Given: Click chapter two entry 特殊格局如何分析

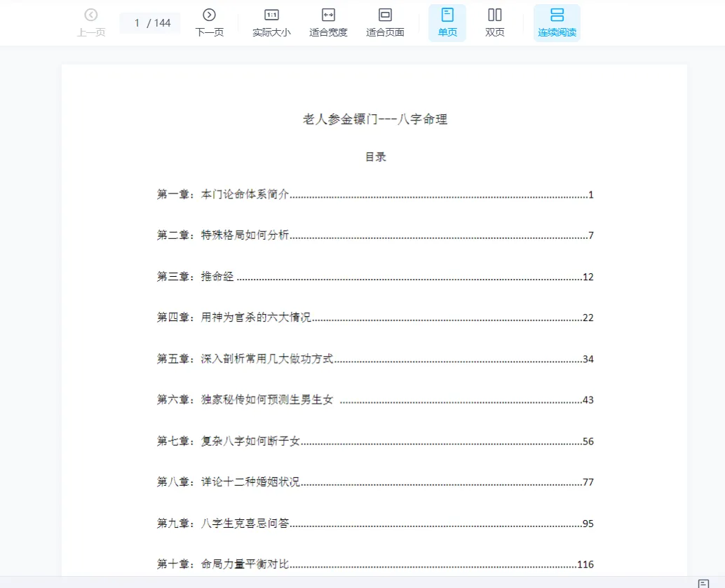Looking at the screenshot, I should [x=375, y=235].
